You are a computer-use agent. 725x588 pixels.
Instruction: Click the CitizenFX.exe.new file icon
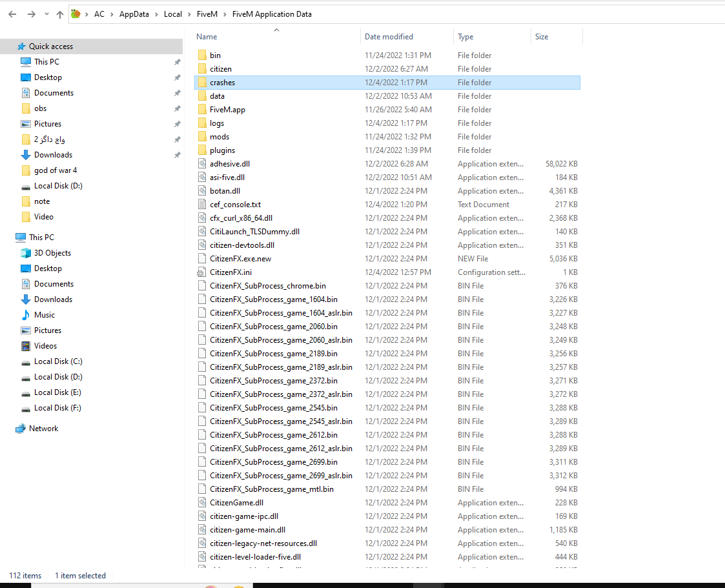202,258
